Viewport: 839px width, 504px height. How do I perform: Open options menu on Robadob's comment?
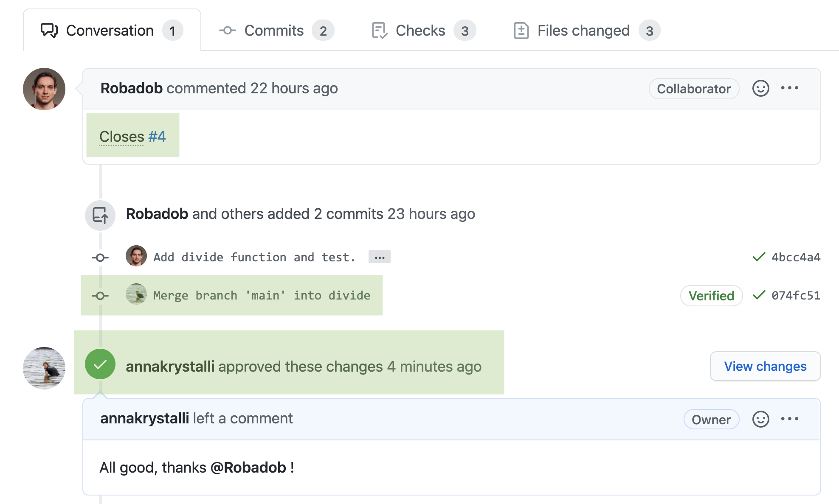point(789,88)
